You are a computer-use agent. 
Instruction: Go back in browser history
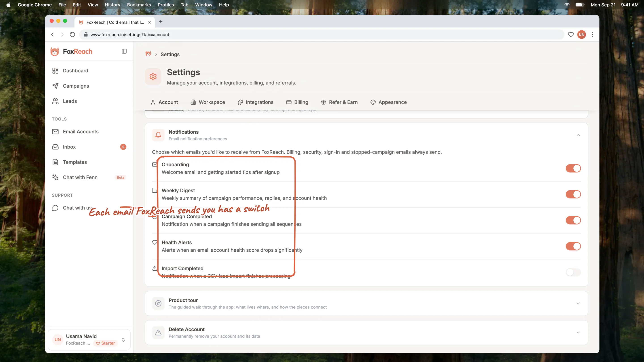coord(53,34)
